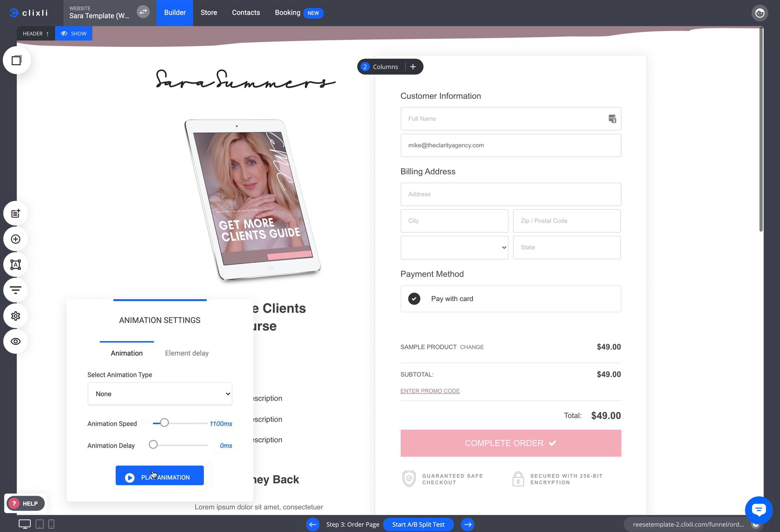The image size is (780, 532).
Task: Click CHANGE next to Sample Product
Action: click(x=472, y=347)
